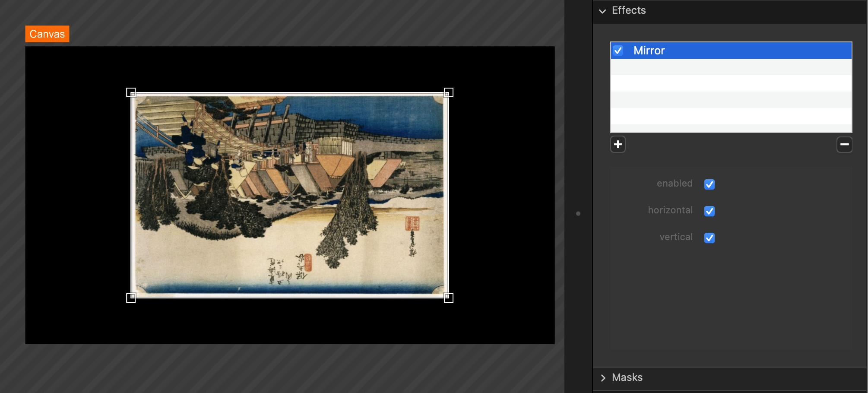The width and height of the screenshot is (868, 393).
Task: Click the orange Canvas label
Action: tap(47, 34)
